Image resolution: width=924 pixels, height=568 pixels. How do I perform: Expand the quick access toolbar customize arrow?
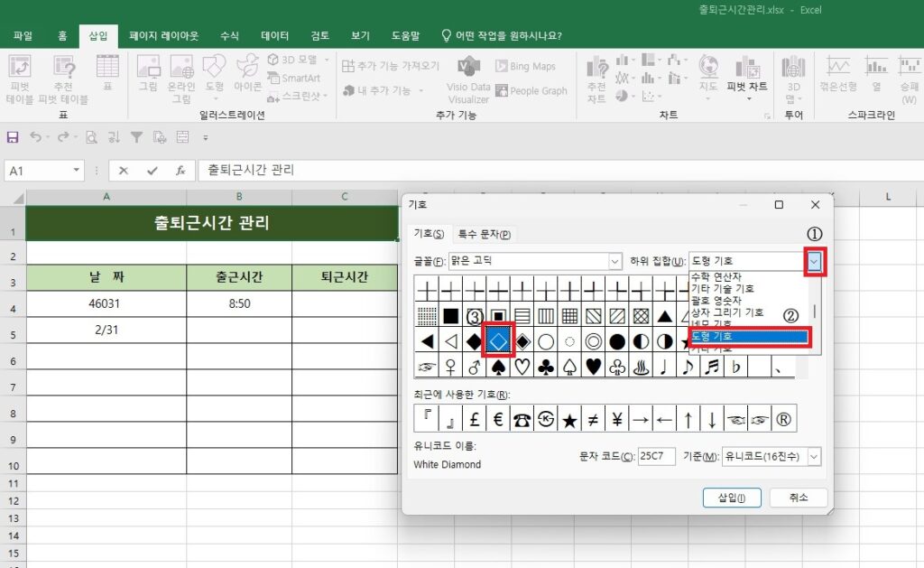coord(206,138)
